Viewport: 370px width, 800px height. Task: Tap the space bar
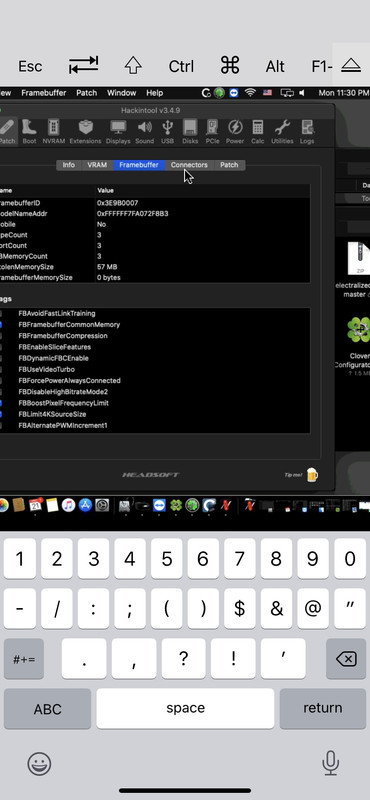(185, 709)
